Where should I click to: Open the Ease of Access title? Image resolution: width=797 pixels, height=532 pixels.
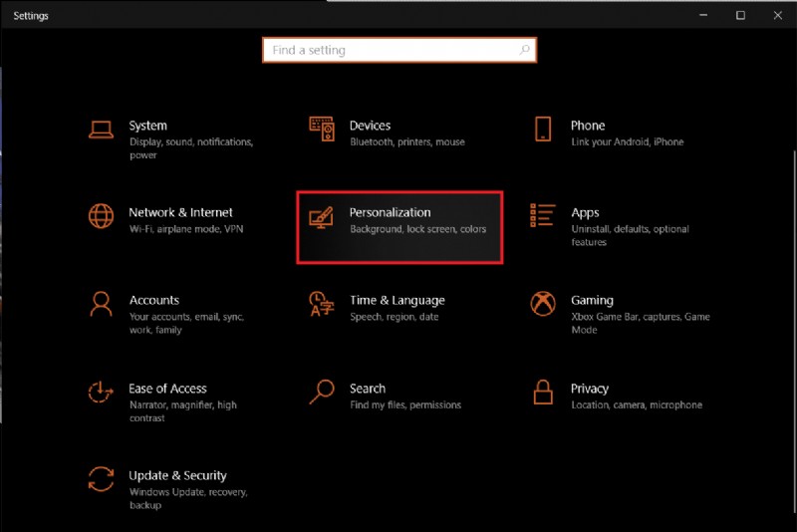click(x=167, y=389)
